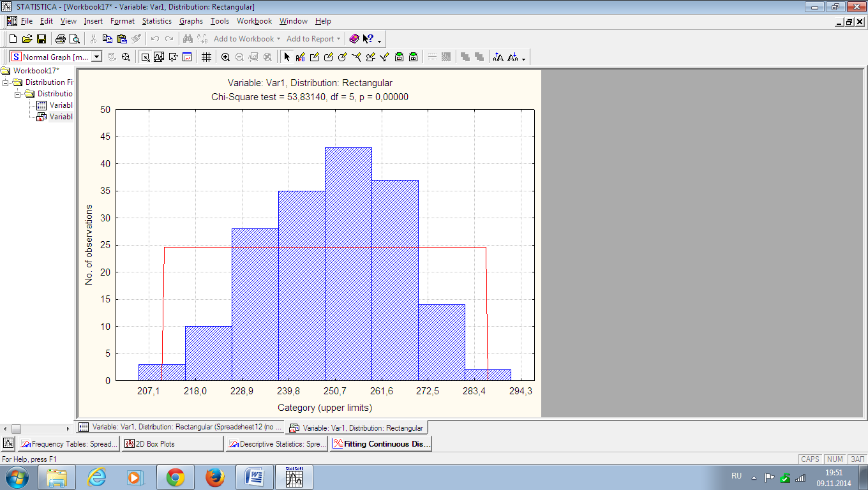Click Descriptive Statistics button in analysis bar
Screen dimensions: 868x490
[277, 444]
